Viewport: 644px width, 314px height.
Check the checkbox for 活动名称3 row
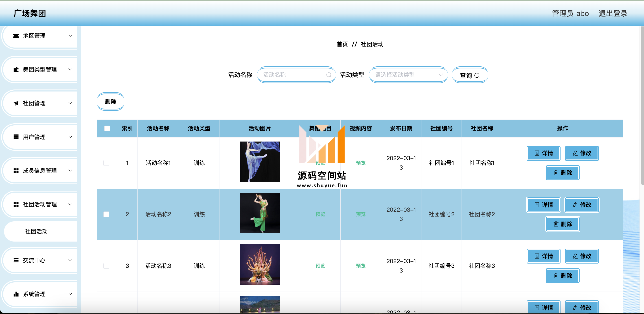(106, 266)
